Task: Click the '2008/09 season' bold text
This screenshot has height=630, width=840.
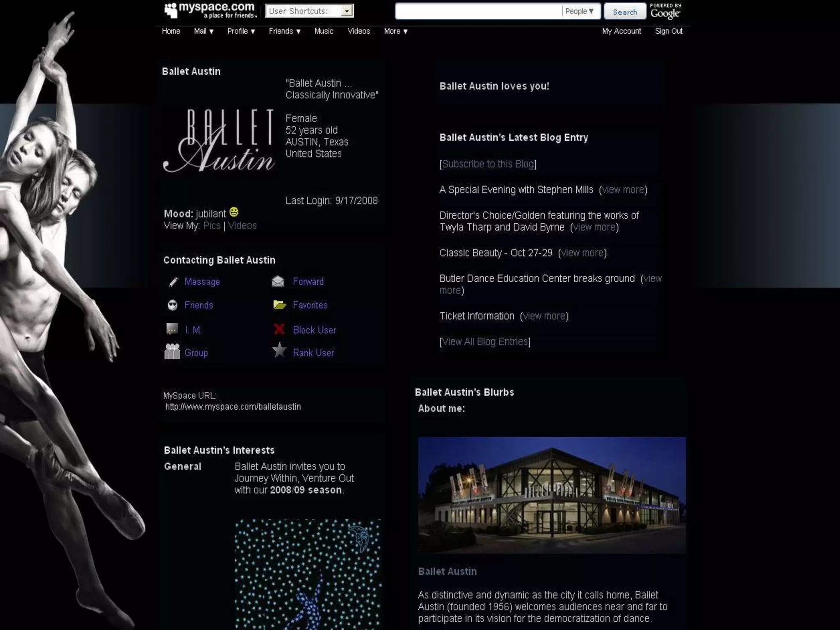Action: 306,490
